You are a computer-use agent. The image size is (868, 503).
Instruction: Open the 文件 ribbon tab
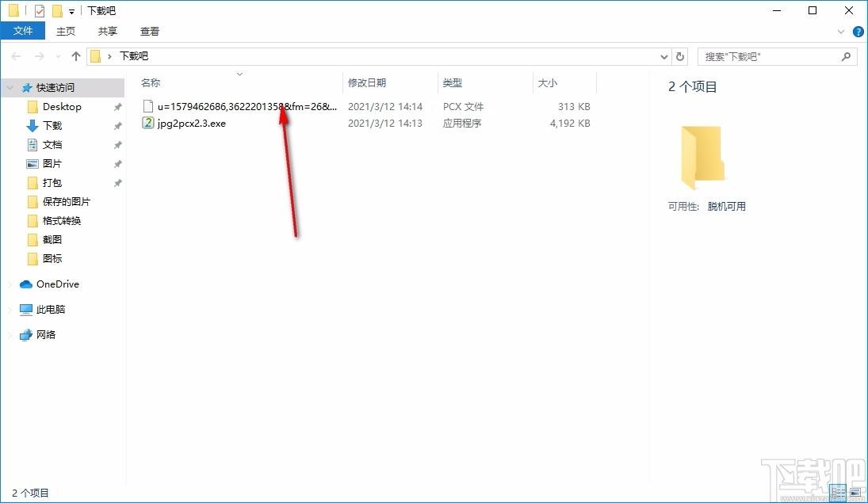coord(23,31)
